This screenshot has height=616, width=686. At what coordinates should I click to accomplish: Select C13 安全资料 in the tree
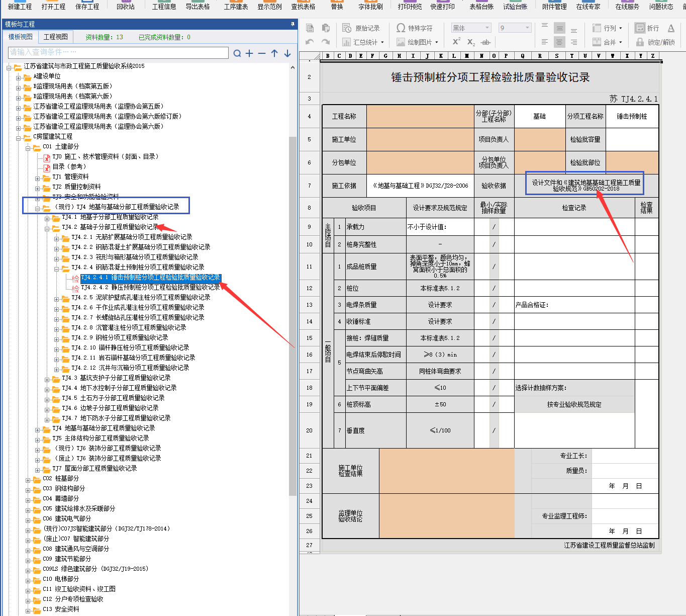[x=61, y=609]
